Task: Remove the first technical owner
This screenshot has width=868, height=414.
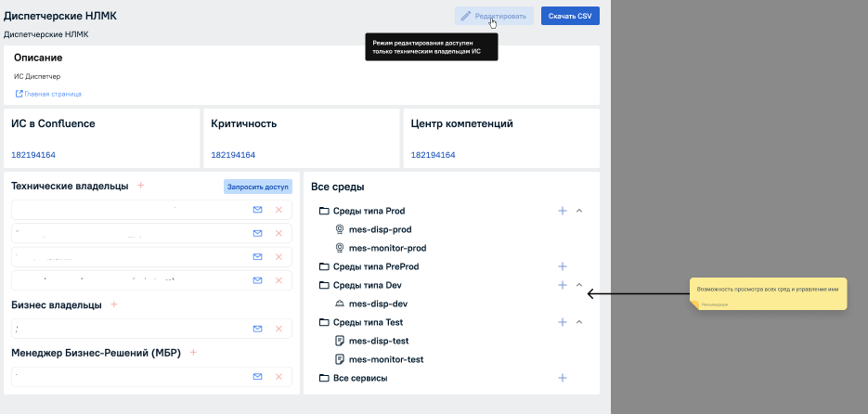Action: pos(278,210)
